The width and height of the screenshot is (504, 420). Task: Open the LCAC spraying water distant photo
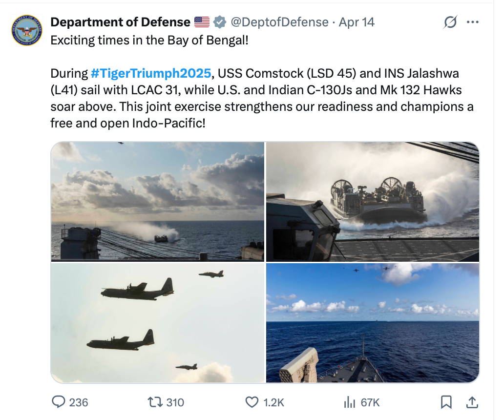coord(157,202)
